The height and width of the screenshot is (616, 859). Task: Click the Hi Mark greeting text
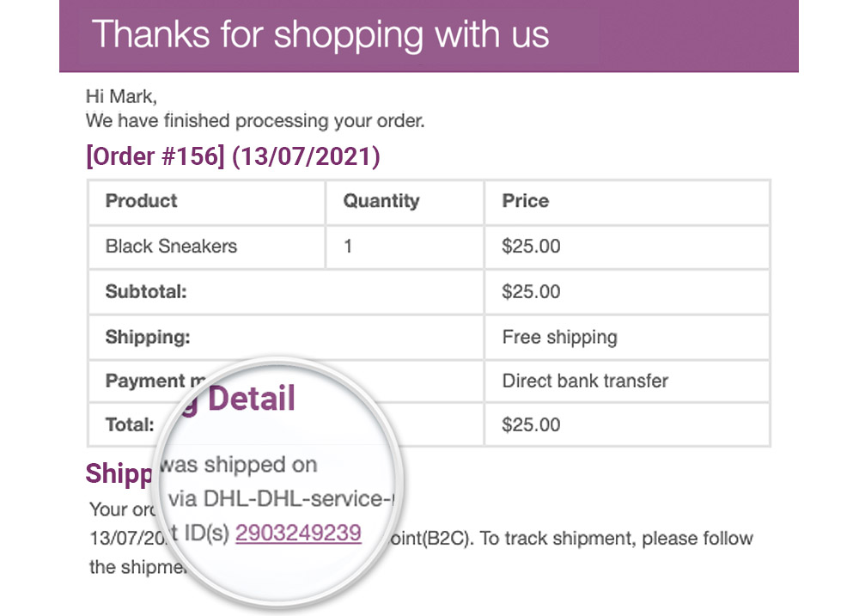click(121, 96)
